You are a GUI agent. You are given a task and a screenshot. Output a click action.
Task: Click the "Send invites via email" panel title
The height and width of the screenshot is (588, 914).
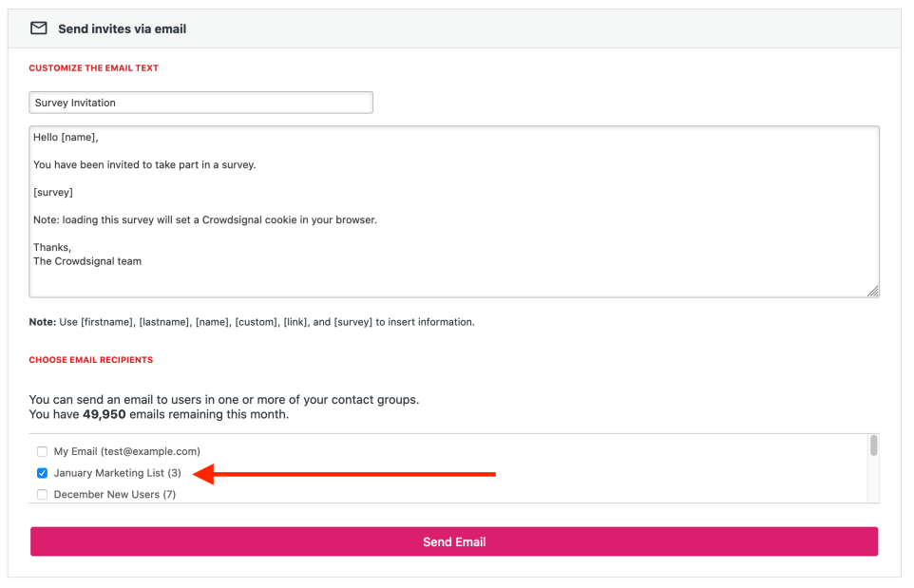(x=122, y=29)
